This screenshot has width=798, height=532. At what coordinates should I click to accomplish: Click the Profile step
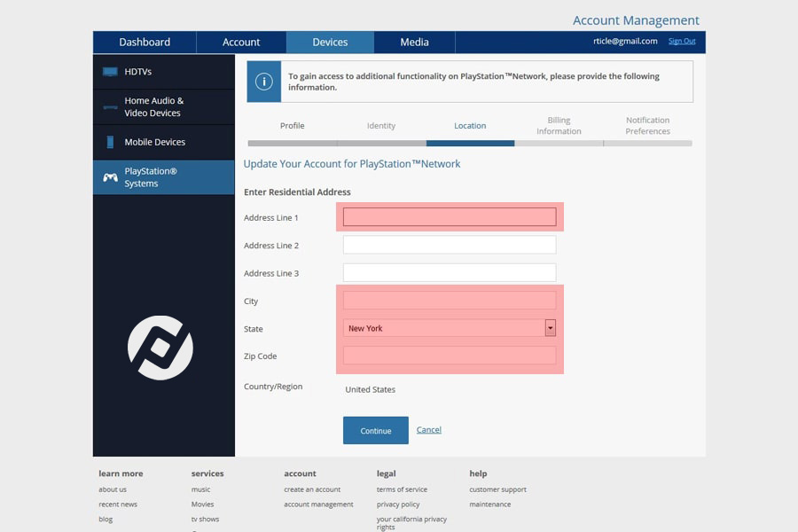coord(292,126)
